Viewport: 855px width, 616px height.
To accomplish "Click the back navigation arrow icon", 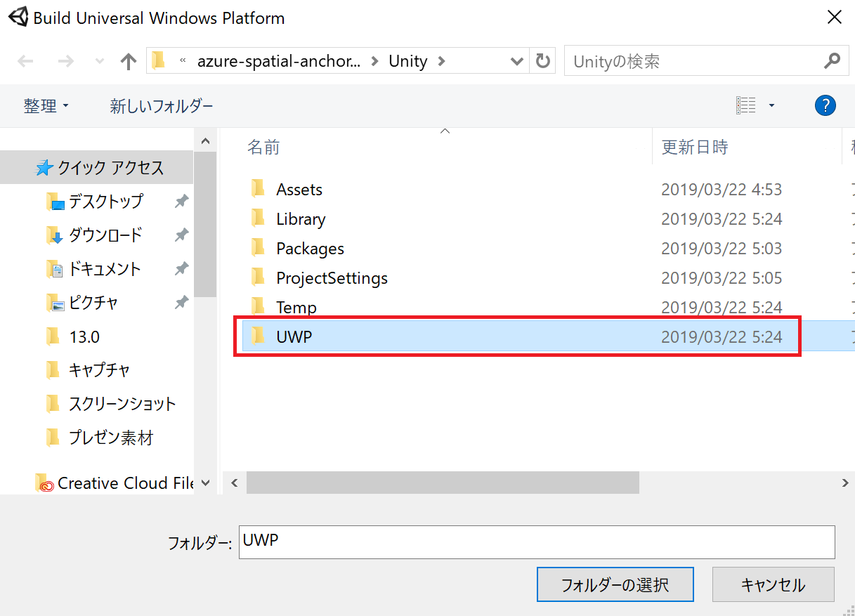I will (x=25, y=61).
